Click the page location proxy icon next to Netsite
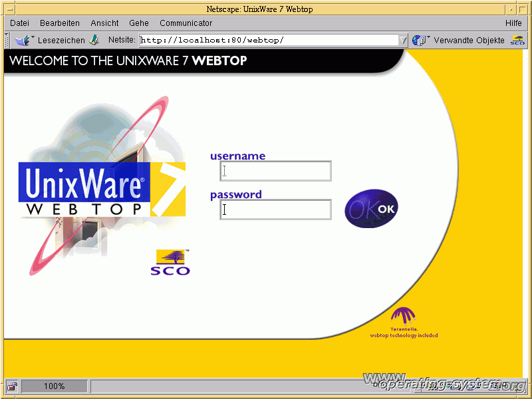Image resolution: width=532 pixels, height=399 pixels. coord(94,40)
